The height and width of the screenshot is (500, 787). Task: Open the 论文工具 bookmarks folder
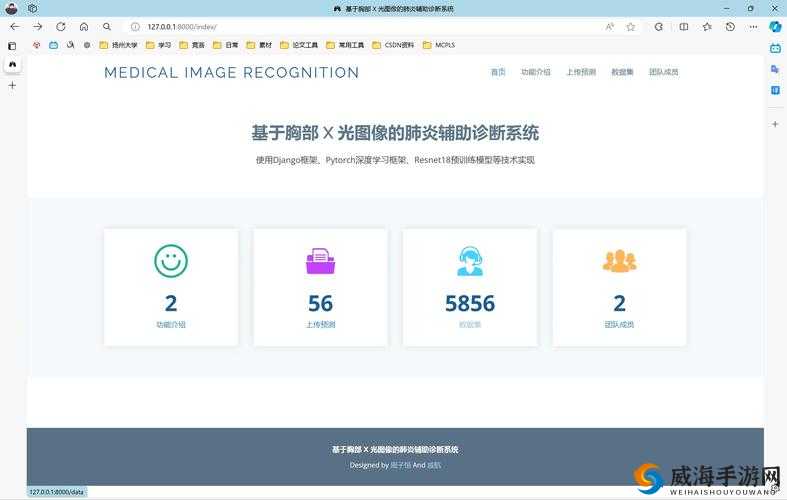click(x=299, y=45)
